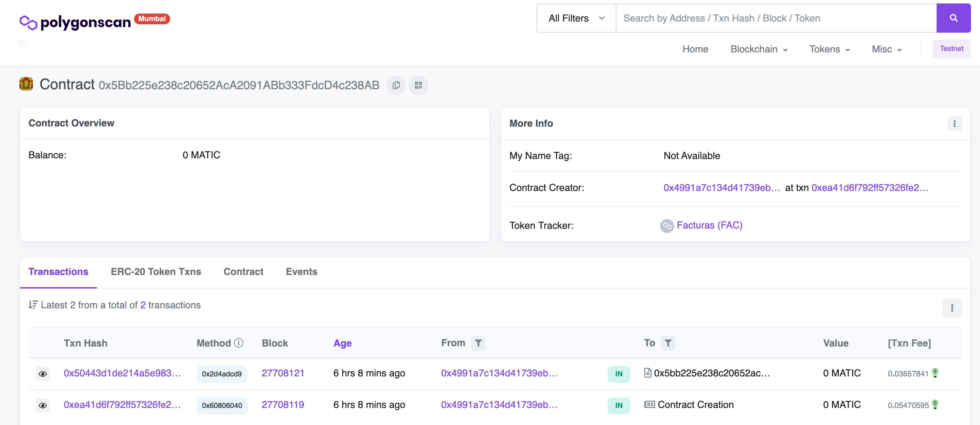Click contract file icon in To column
Screen dimensions: 980x425
648,373
